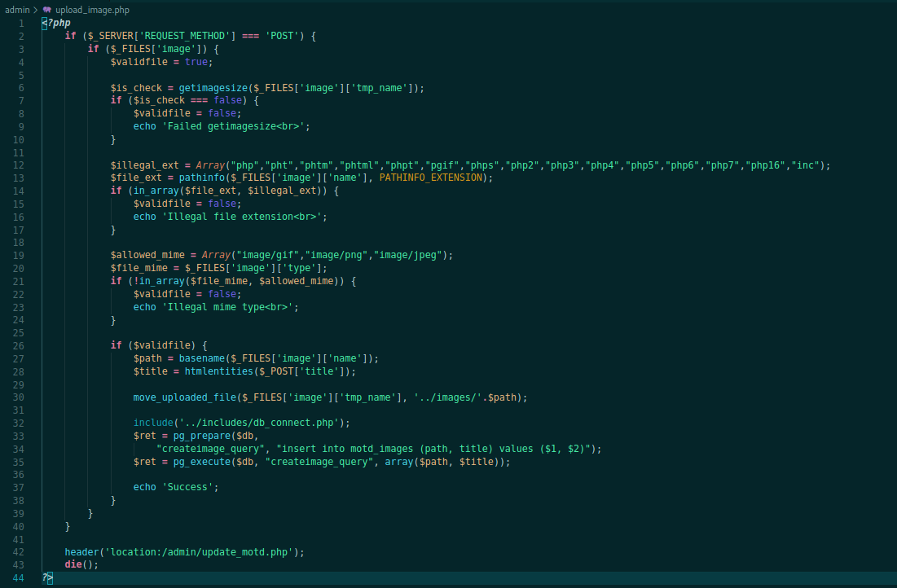
Task: Click line number 12 in the gutter
Action: (x=18, y=165)
